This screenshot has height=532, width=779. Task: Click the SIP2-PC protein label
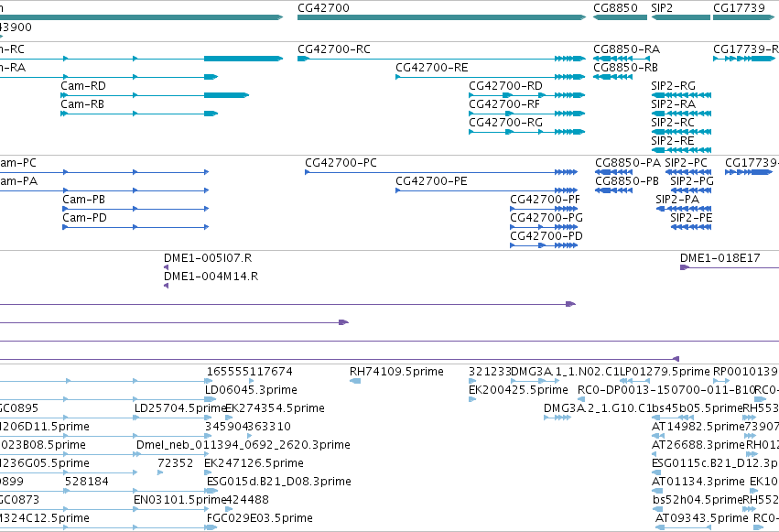(687, 163)
